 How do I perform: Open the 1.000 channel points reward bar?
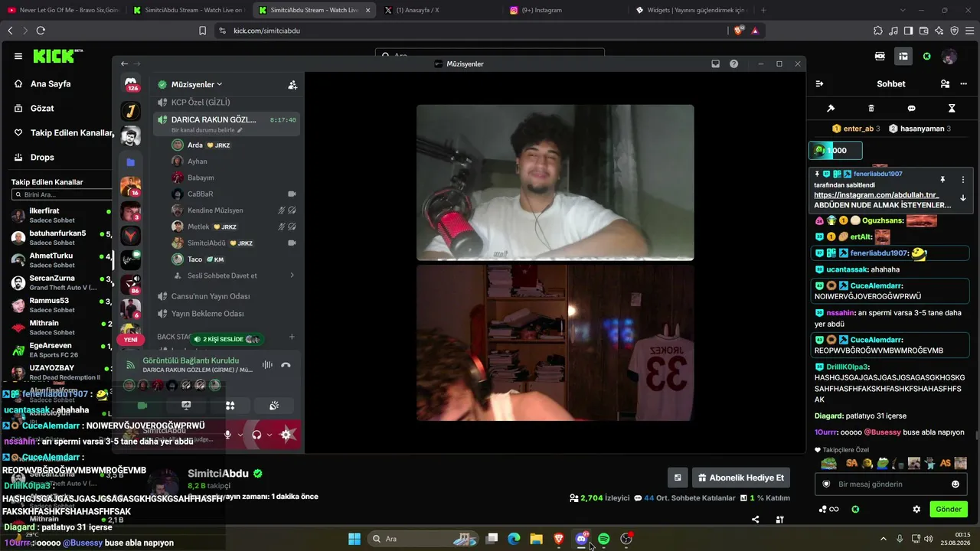(836, 151)
